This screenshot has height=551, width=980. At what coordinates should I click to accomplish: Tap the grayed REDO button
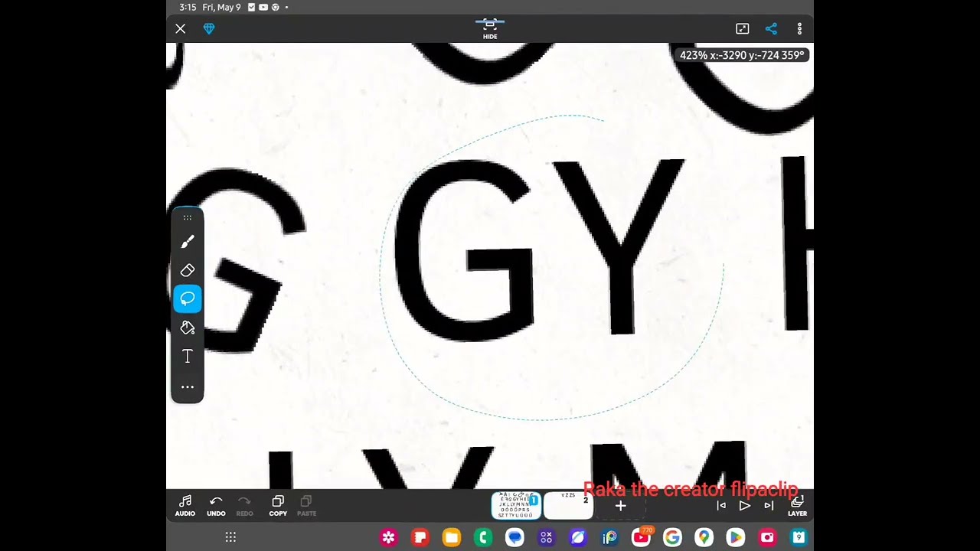pyautogui.click(x=244, y=506)
